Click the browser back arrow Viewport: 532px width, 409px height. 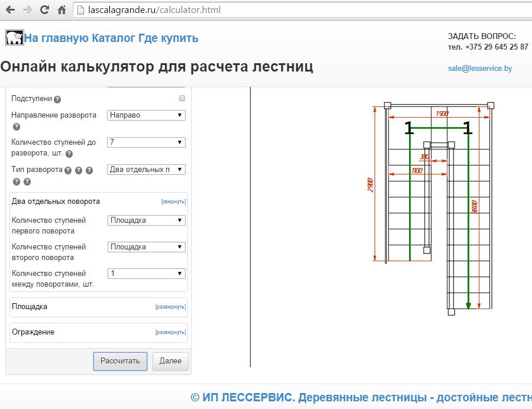[x=10, y=10]
